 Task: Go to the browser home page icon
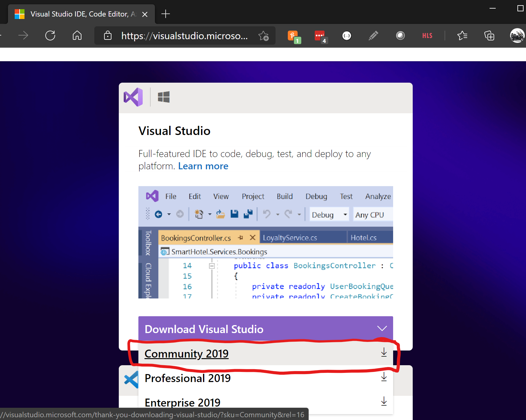point(77,36)
